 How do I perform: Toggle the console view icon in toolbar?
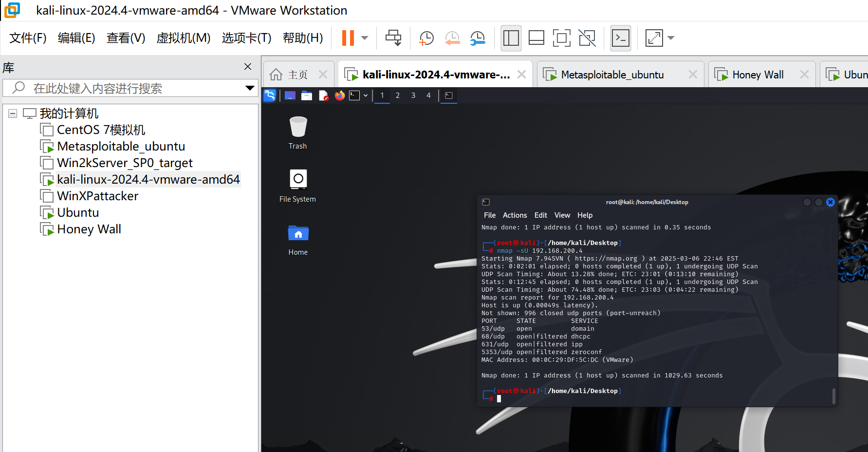(621, 38)
